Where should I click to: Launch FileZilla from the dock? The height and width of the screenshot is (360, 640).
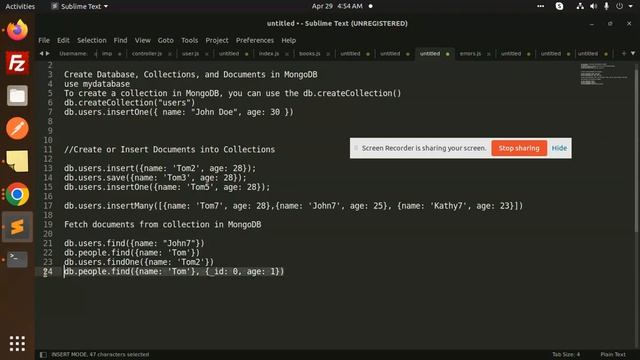pyautogui.click(x=17, y=63)
